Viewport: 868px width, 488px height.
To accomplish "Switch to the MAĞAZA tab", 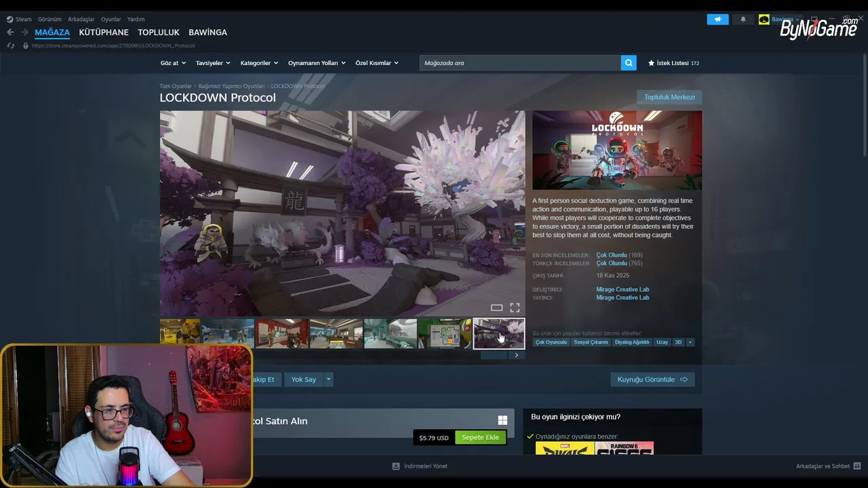I will coord(52,33).
